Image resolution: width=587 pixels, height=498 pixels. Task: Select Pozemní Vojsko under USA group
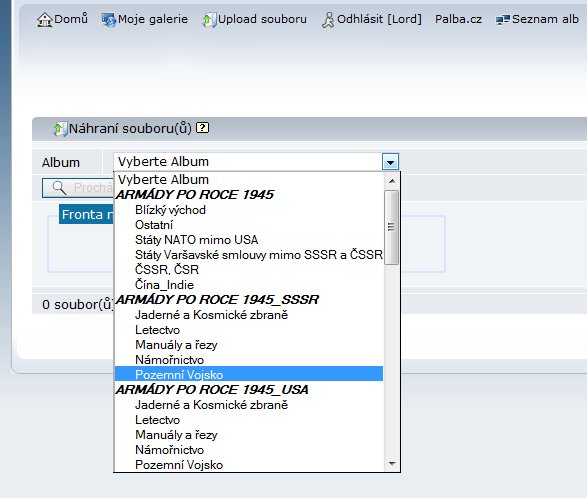249,465
